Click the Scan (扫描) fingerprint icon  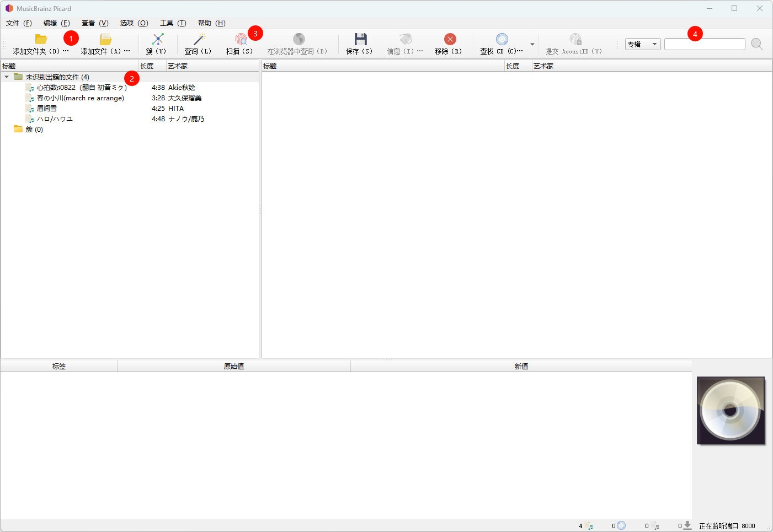point(241,39)
